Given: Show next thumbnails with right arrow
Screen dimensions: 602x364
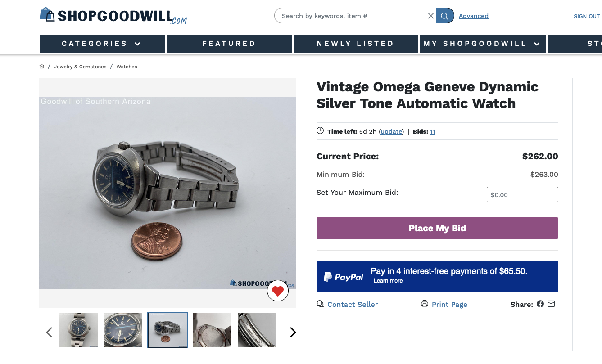Looking at the screenshot, I should click(x=293, y=333).
